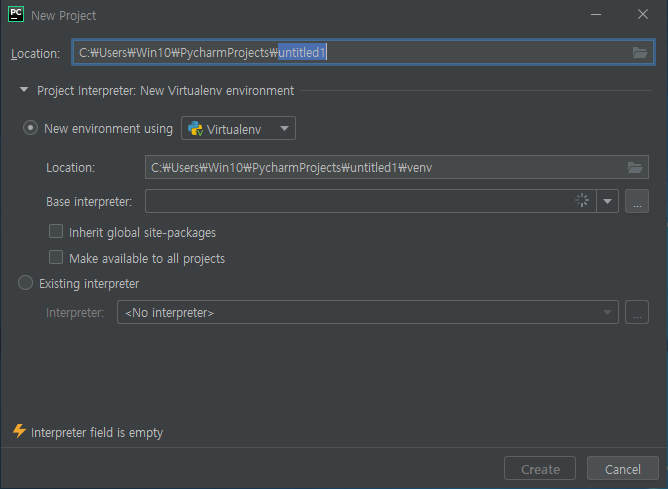Open folder browser for project Location field
This screenshot has width=668, height=489.
point(639,52)
